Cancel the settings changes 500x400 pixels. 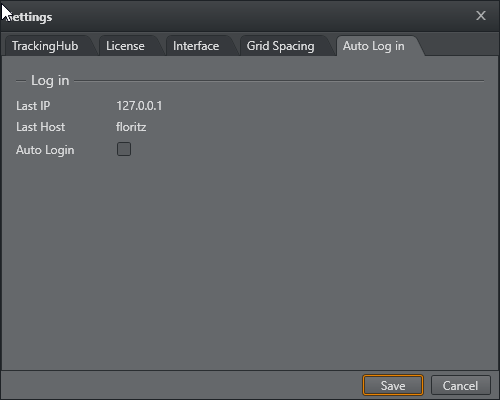tap(460, 385)
